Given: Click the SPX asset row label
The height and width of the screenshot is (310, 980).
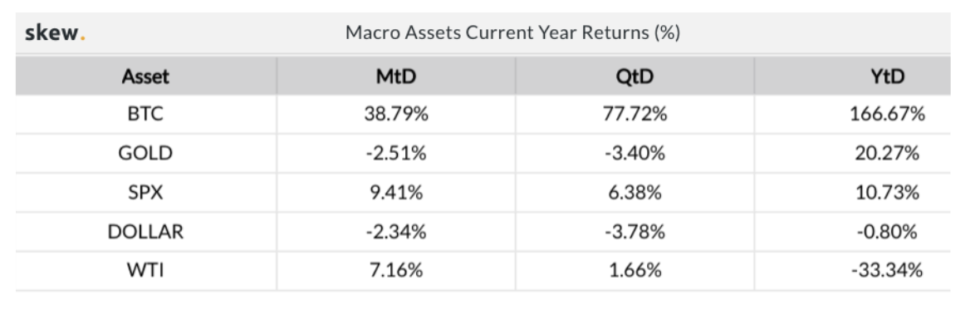Looking at the screenshot, I should [x=145, y=193].
